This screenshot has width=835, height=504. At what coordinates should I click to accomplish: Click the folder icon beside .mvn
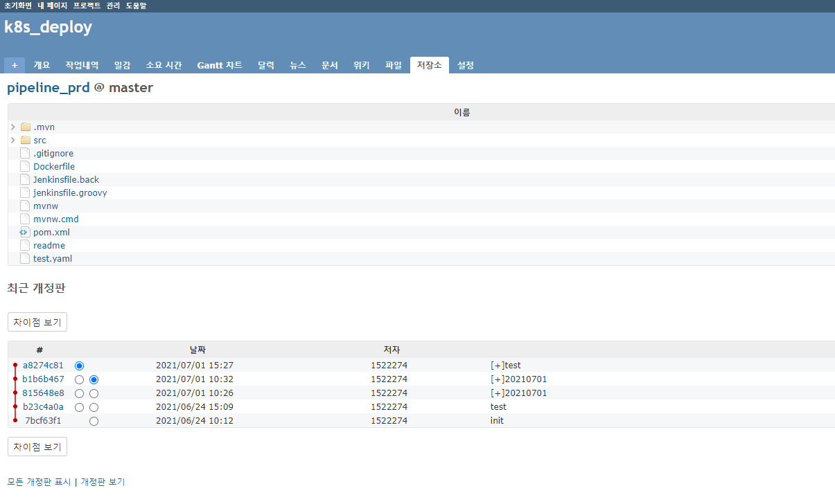tap(24, 127)
